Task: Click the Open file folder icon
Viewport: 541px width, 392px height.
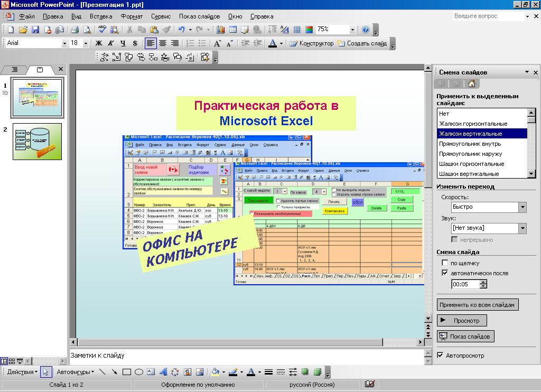Action: (23, 30)
